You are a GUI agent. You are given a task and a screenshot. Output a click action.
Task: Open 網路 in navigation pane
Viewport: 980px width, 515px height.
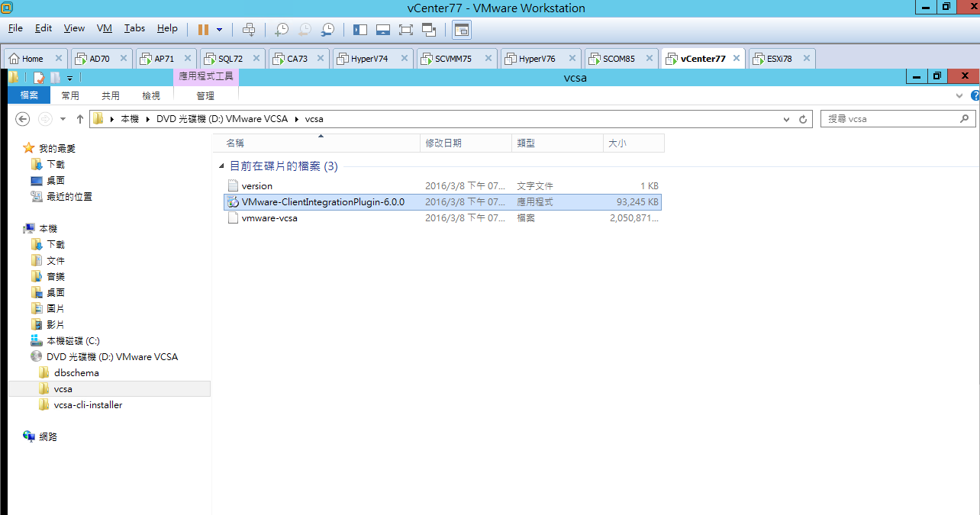(x=48, y=436)
